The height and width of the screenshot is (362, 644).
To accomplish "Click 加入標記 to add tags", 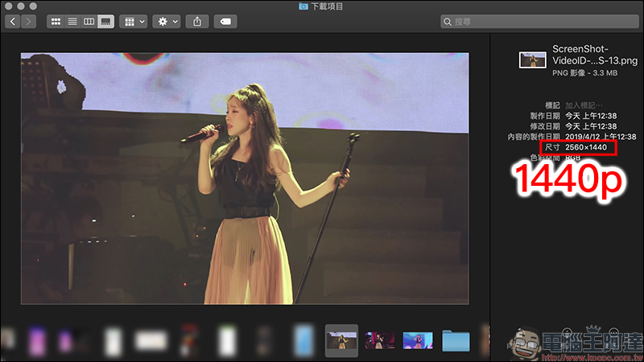I will click(x=584, y=105).
